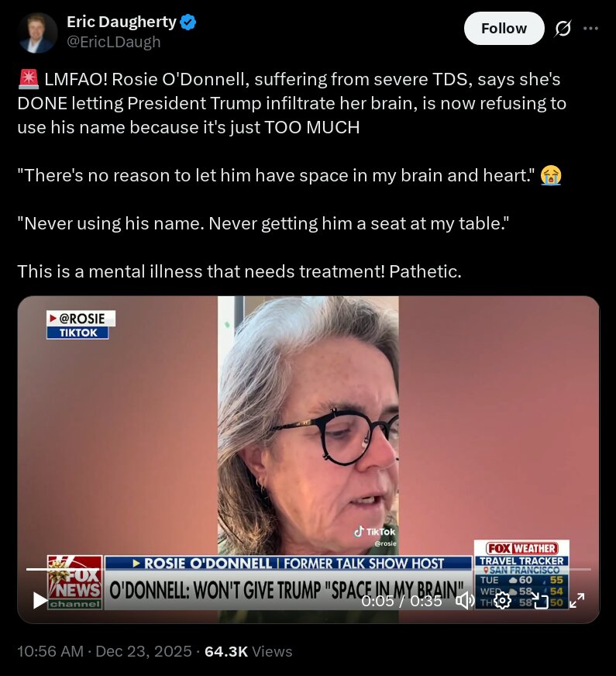This screenshot has width=616, height=676.
Task: Toggle picture-in-picture mode for video
Action: point(540,600)
